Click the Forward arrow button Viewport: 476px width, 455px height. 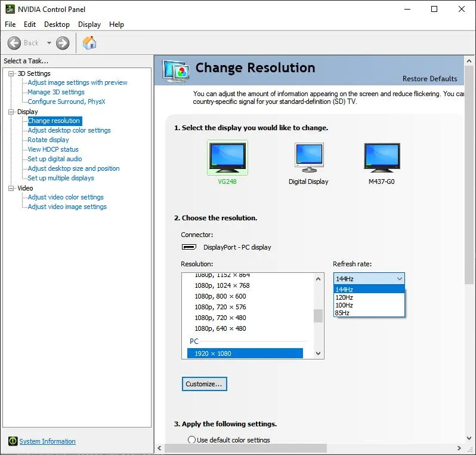pyautogui.click(x=63, y=43)
